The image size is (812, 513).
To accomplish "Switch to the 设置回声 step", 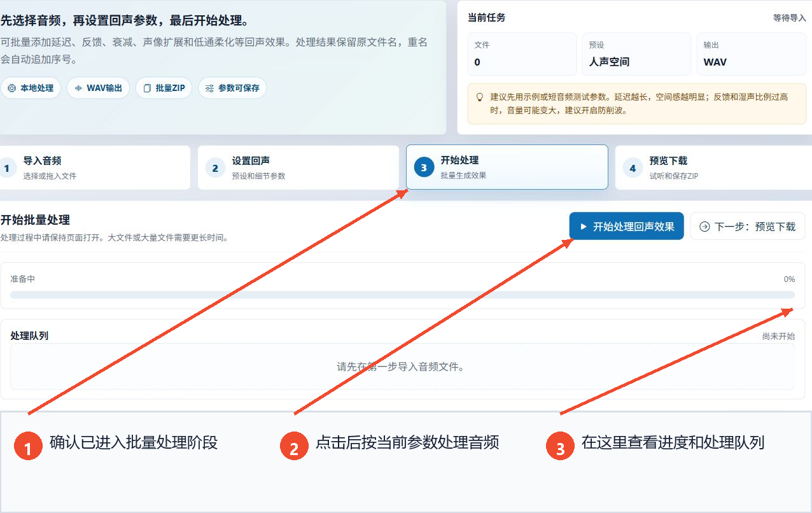I will pos(298,167).
